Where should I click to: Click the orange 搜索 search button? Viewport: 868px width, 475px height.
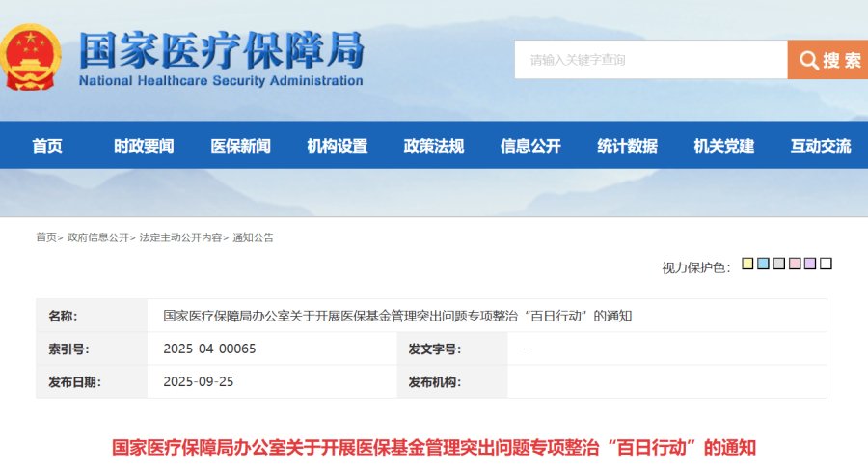(x=827, y=60)
